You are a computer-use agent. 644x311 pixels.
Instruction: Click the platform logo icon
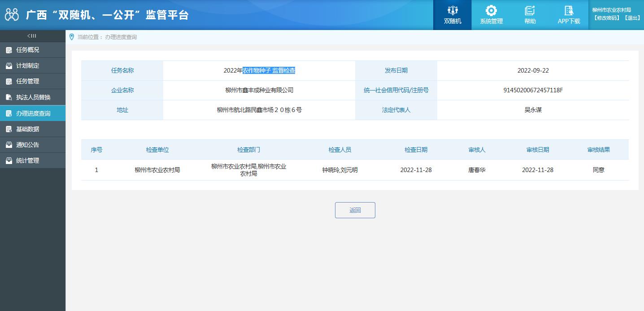[x=12, y=15]
